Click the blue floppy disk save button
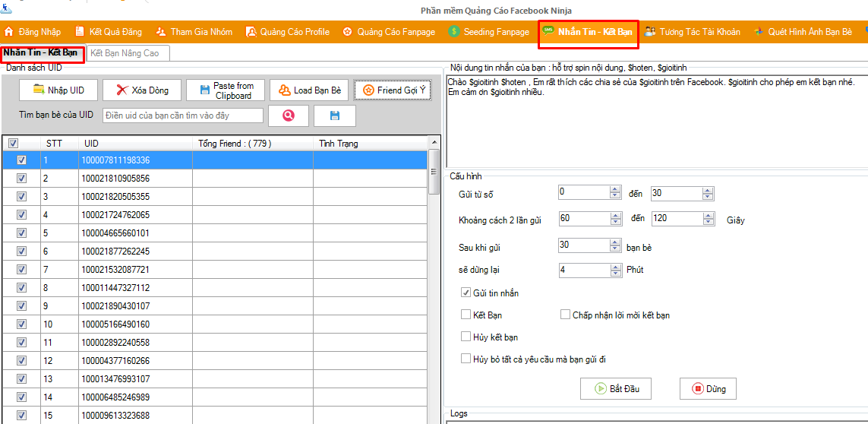Screen dimensions: 868x424 pyautogui.click(x=334, y=115)
